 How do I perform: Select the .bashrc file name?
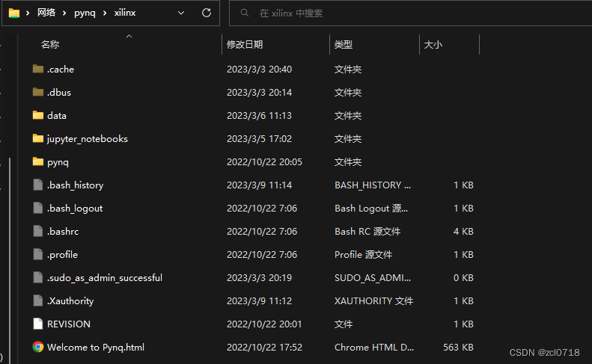[x=63, y=232]
